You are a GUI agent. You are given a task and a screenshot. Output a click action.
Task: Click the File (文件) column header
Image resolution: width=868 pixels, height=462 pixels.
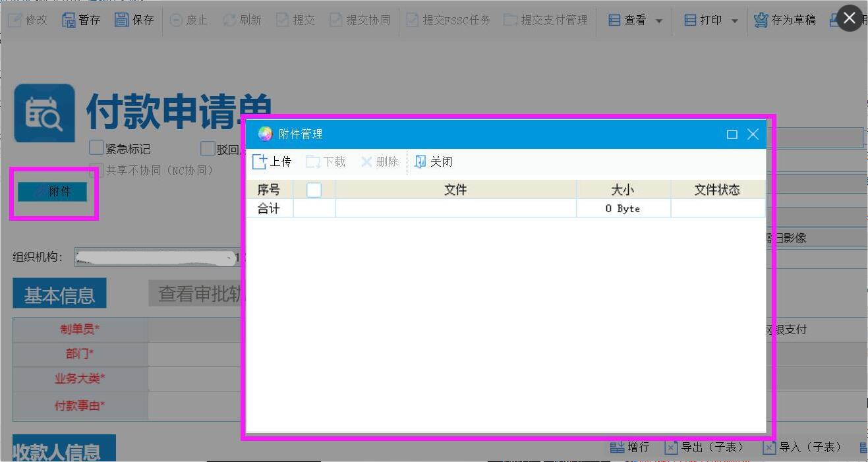[x=455, y=190]
